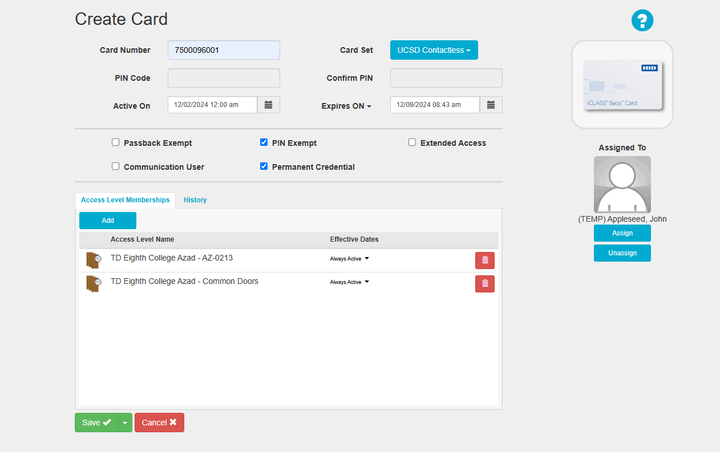
Task: Click the red Cancel button
Action: tap(159, 423)
